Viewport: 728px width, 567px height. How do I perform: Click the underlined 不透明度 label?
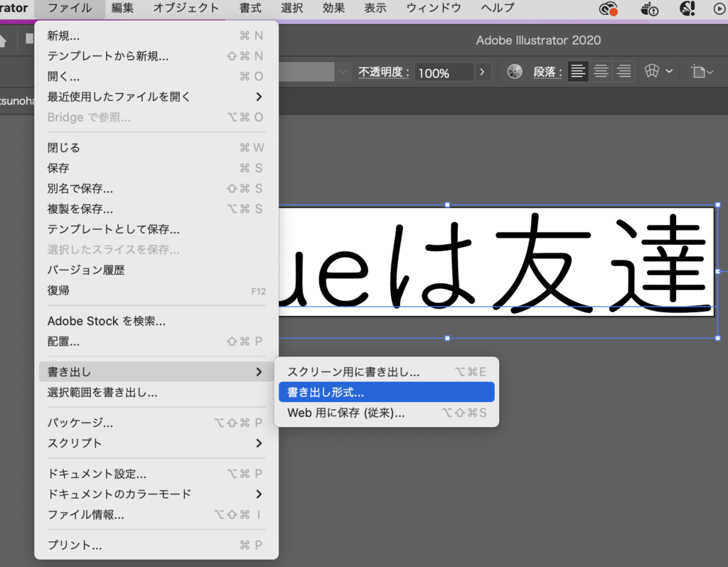382,71
